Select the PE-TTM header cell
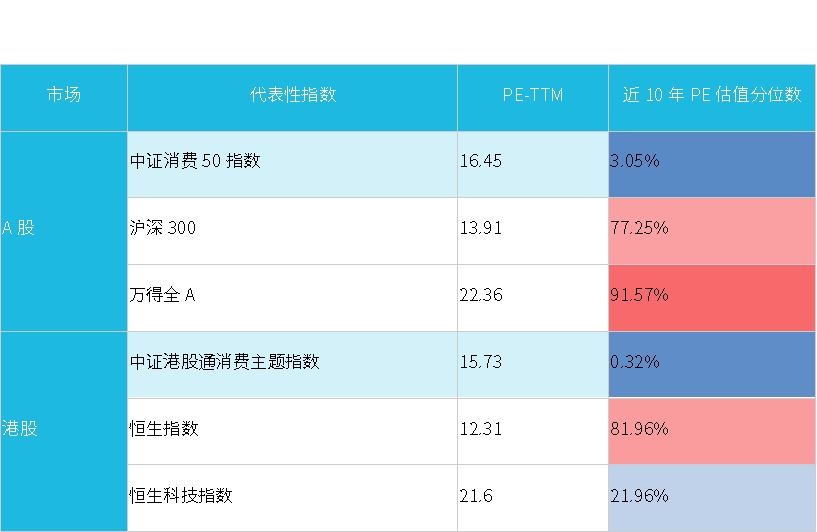This screenshot has width=817, height=532. click(x=532, y=96)
